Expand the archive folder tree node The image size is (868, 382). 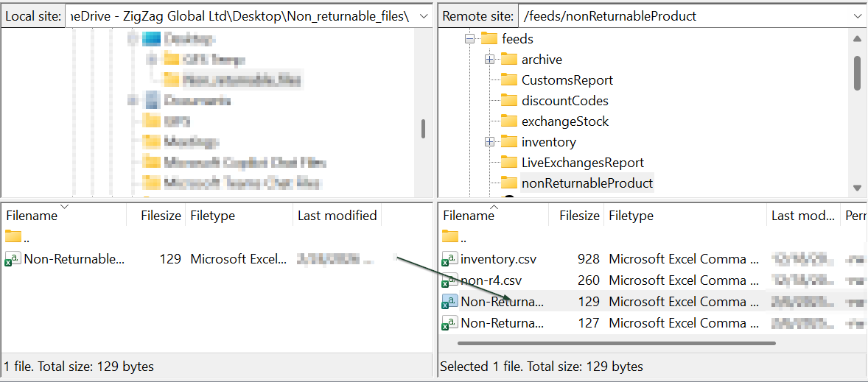tap(489, 60)
